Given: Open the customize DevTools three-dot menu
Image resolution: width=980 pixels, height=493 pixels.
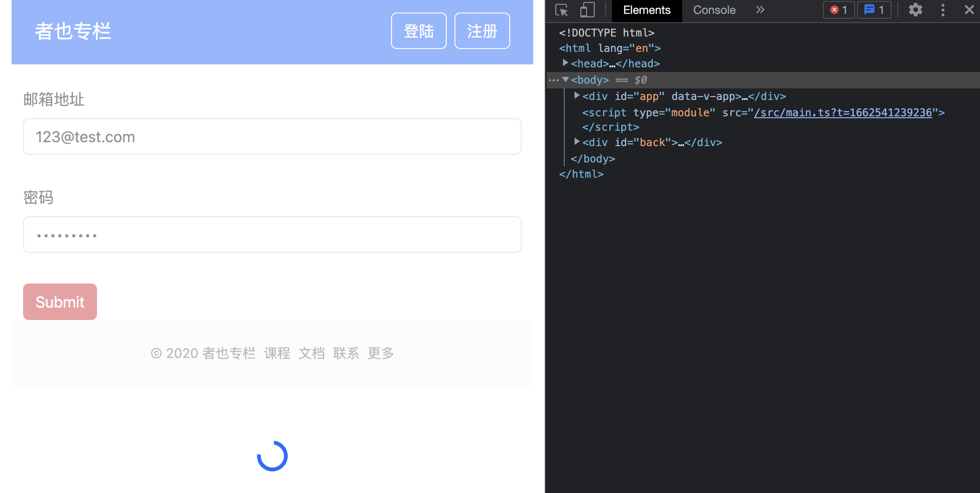Looking at the screenshot, I should click(x=943, y=10).
